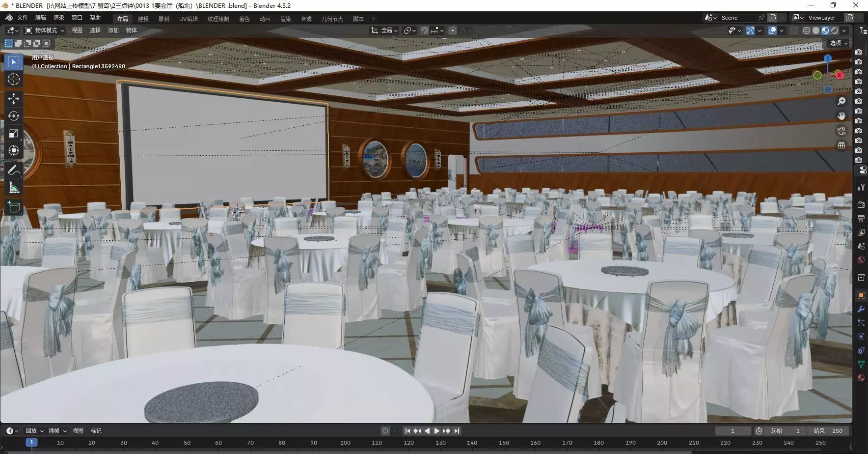Switch to the 几何节点 workspace tab
Image resolution: width=868 pixels, height=454 pixels.
click(332, 19)
